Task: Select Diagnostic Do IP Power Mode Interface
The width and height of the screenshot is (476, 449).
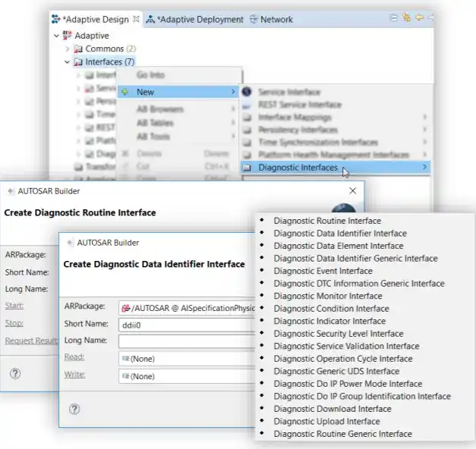Action: (348, 384)
